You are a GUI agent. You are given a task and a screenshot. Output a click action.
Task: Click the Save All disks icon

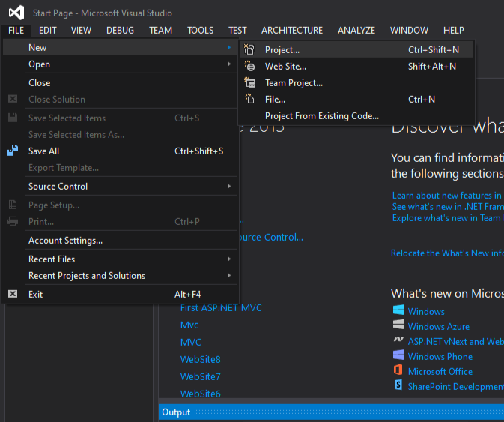coord(13,151)
